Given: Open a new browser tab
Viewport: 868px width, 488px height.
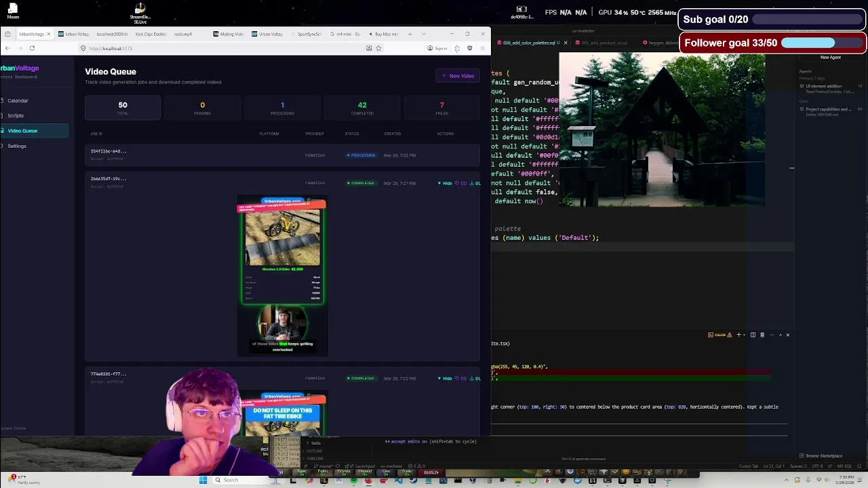Looking at the screenshot, I should click(x=410, y=34).
